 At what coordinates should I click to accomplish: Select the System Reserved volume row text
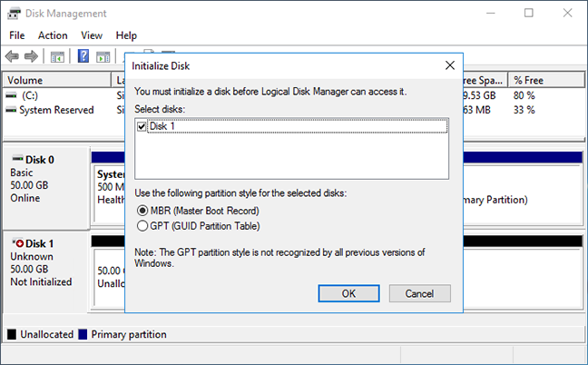click(x=56, y=110)
